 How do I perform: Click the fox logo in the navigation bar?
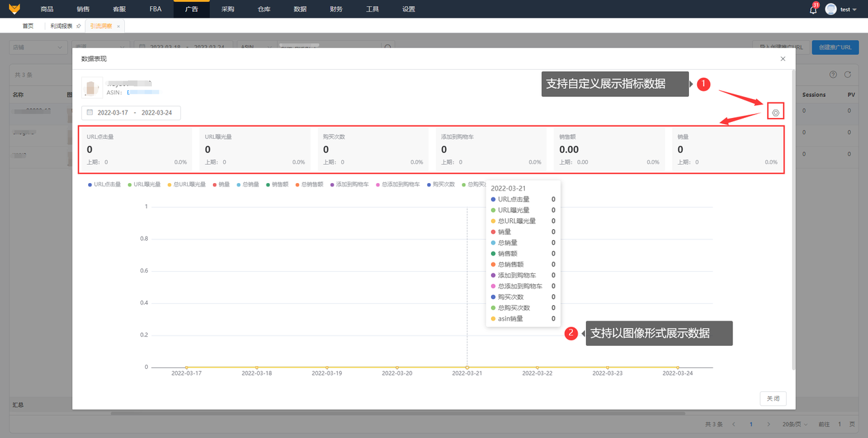tap(14, 9)
